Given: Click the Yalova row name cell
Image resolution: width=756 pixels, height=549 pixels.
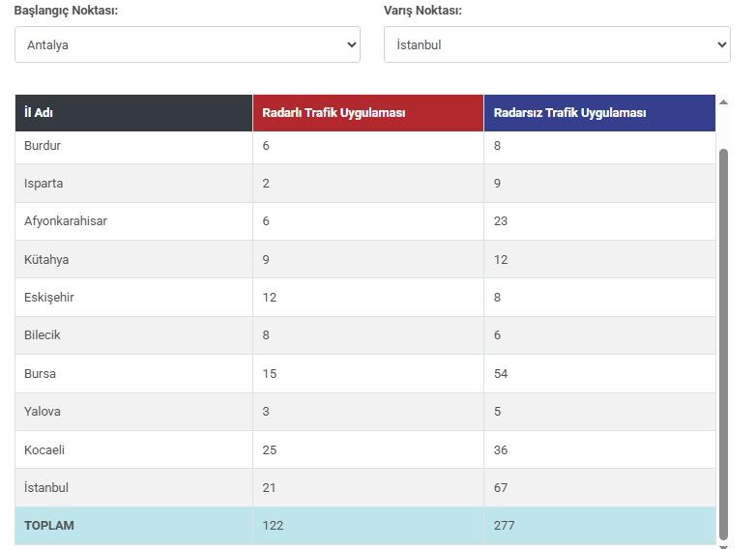Looking at the screenshot, I should 133,411.
